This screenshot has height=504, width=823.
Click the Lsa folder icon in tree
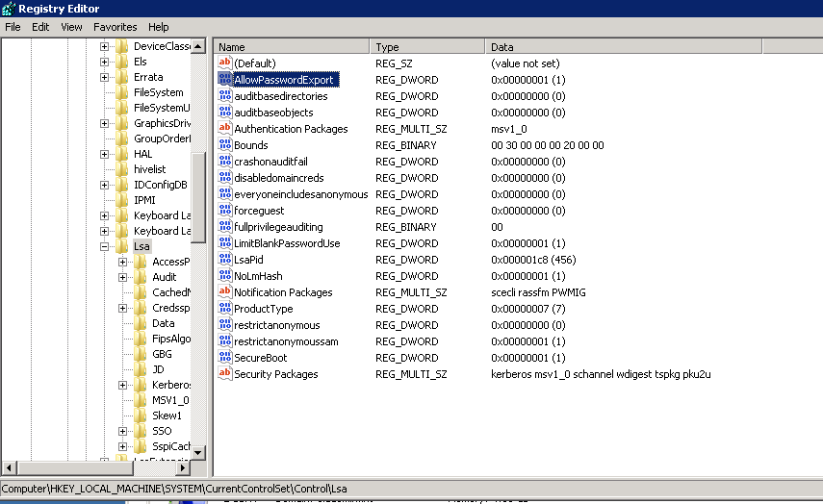pos(122,246)
